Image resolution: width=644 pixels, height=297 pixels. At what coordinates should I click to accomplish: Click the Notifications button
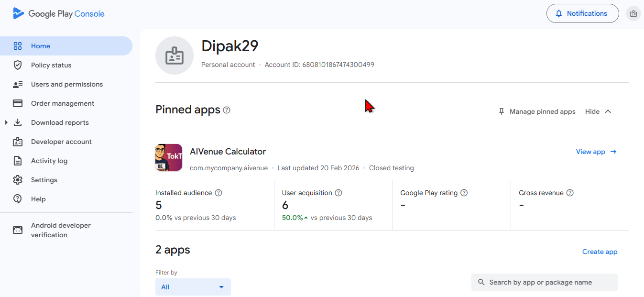point(582,13)
